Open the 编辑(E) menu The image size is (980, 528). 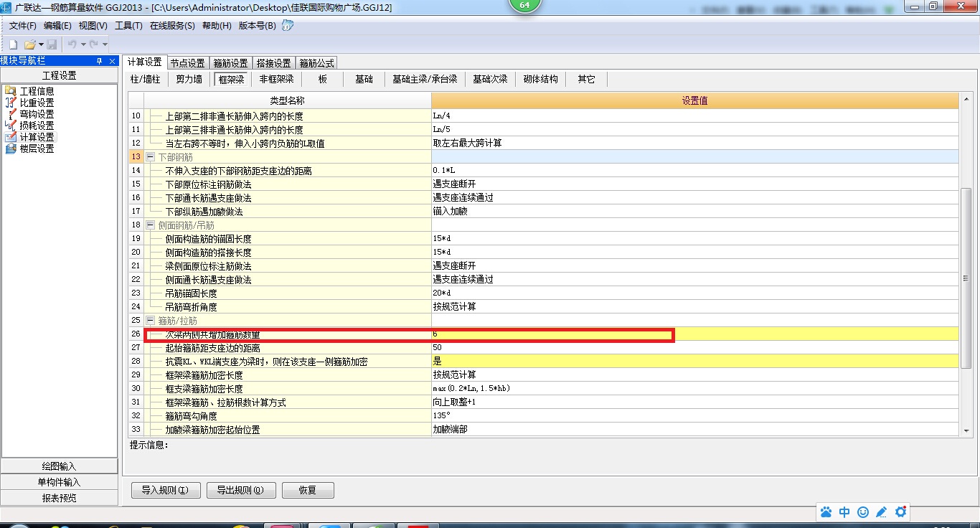[57, 25]
